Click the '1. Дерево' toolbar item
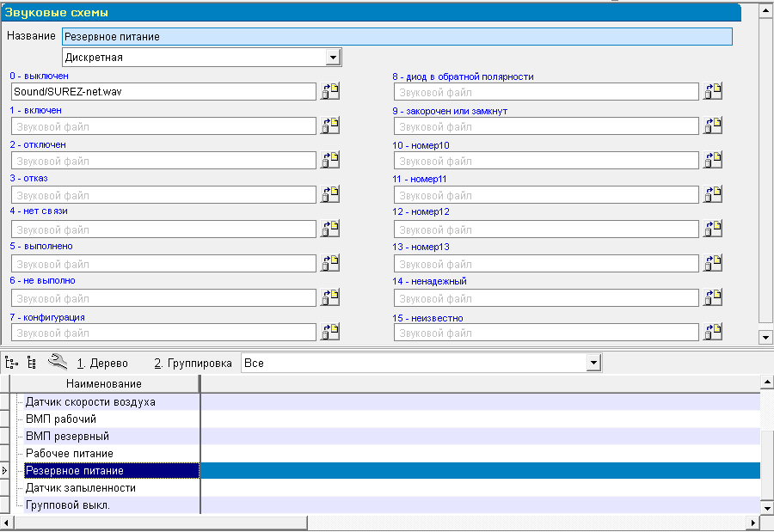 pyautogui.click(x=102, y=364)
